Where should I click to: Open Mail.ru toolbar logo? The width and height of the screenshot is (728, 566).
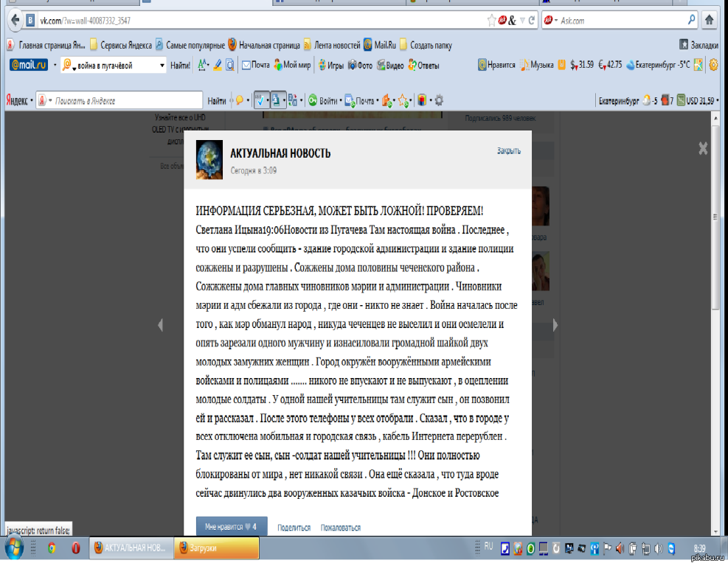point(29,65)
